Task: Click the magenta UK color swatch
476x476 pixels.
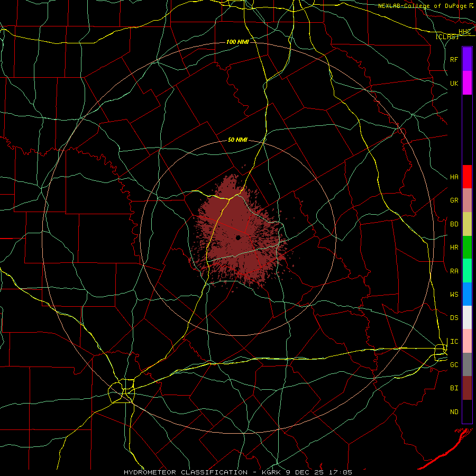Action: [467, 83]
